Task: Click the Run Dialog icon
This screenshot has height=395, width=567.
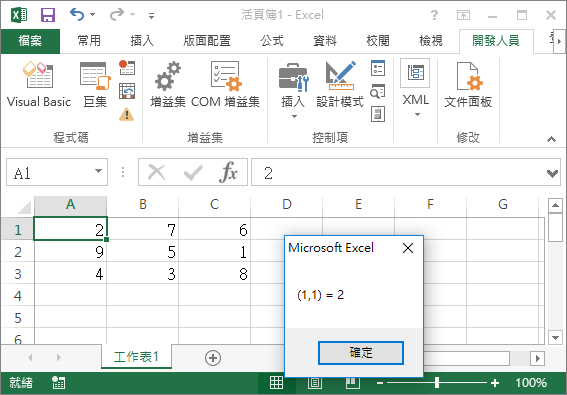Action: (x=378, y=114)
